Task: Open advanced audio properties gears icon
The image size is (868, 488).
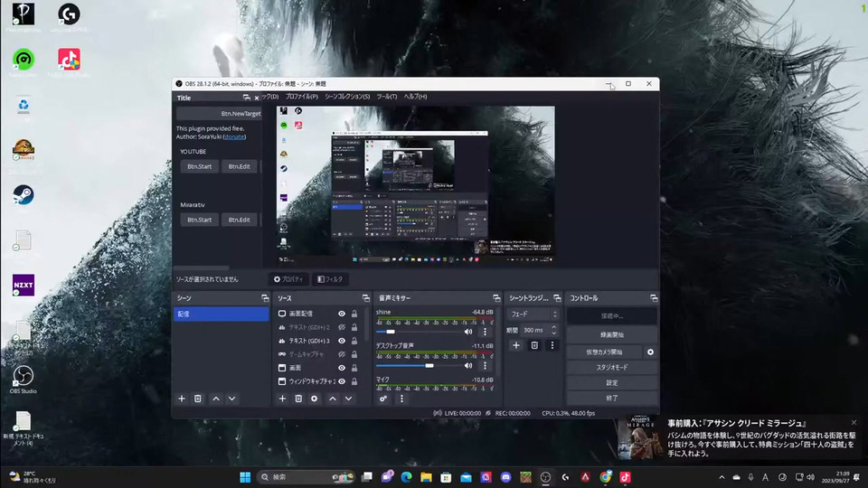Action: 383,399
